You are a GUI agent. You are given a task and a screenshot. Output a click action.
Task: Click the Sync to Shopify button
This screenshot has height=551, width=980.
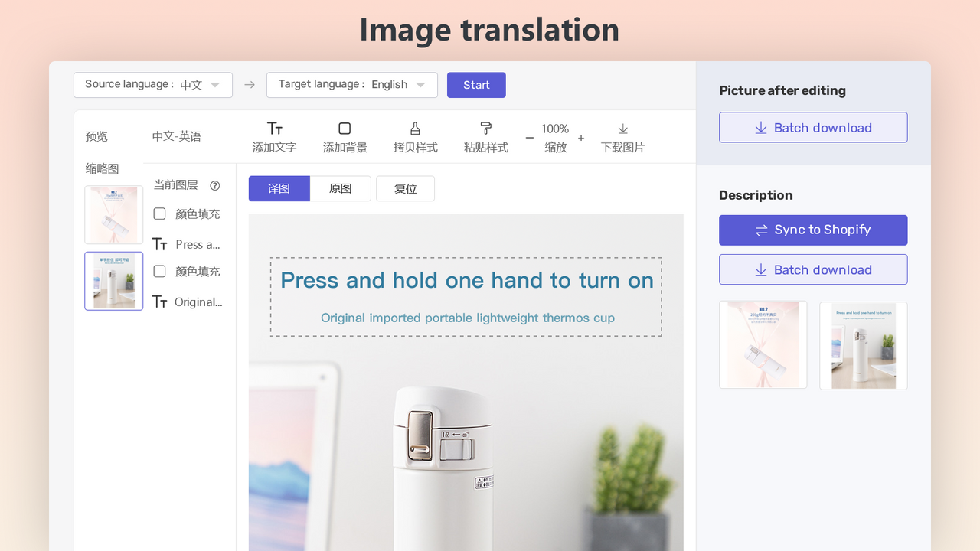[x=812, y=230]
